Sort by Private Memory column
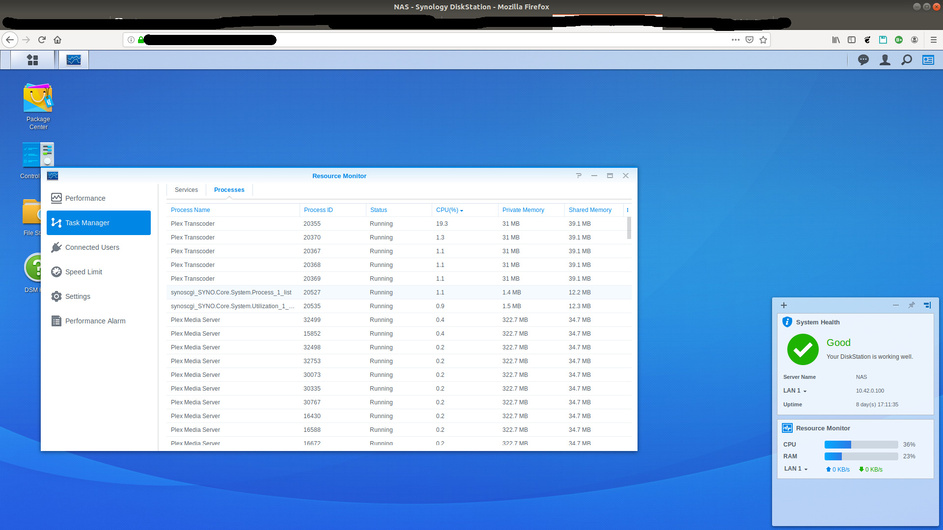Image resolution: width=943 pixels, height=530 pixels. pyautogui.click(x=531, y=210)
